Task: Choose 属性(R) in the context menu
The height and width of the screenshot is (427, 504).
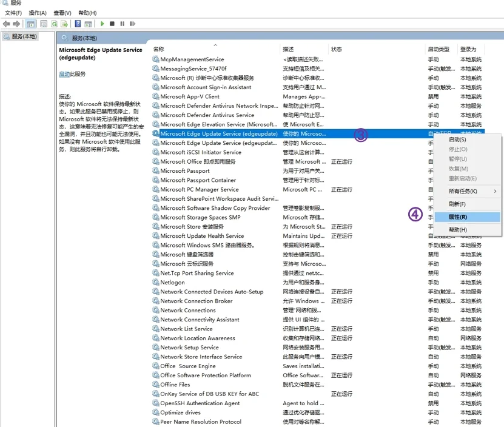Action: point(468,217)
